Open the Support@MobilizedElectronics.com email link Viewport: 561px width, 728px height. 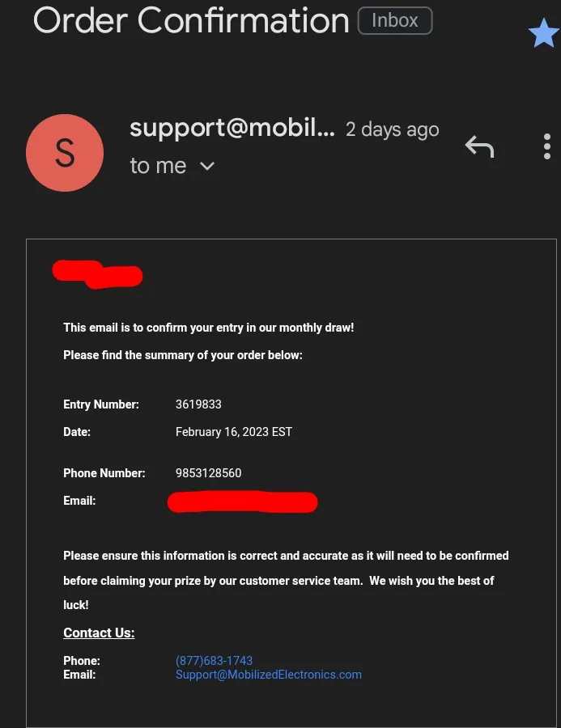click(x=269, y=675)
